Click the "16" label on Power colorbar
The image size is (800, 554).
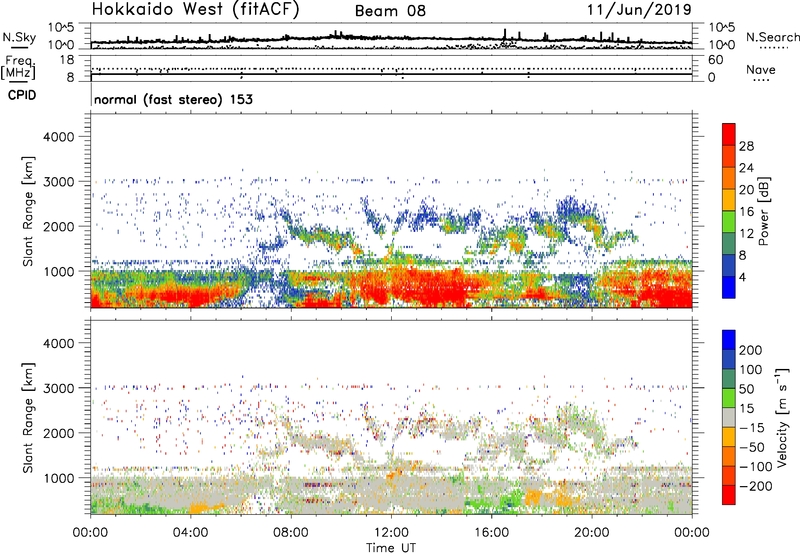[x=746, y=212]
